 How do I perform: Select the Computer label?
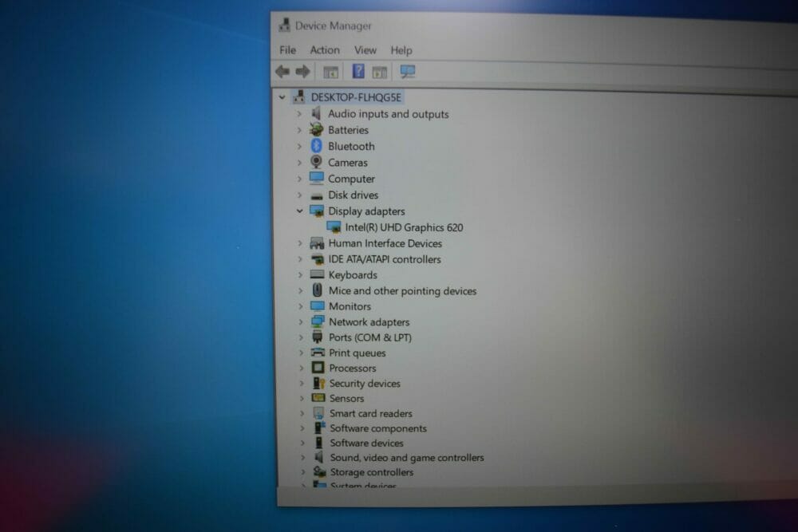tap(351, 179)
